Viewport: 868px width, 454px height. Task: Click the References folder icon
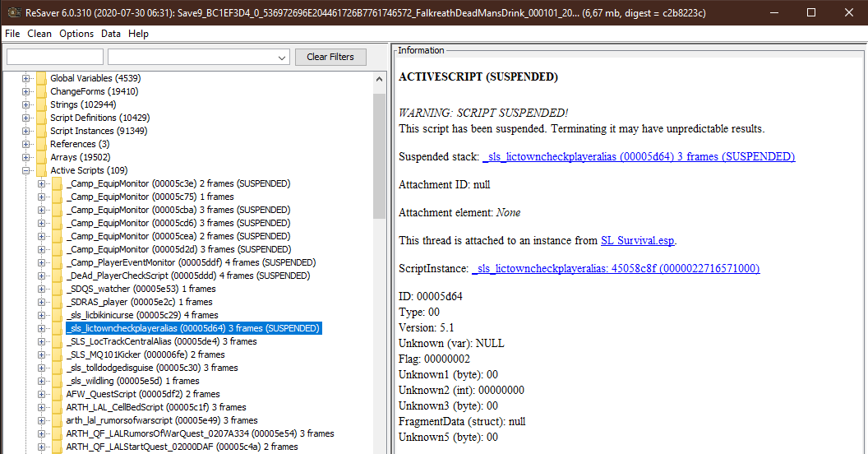coord(42,145)
